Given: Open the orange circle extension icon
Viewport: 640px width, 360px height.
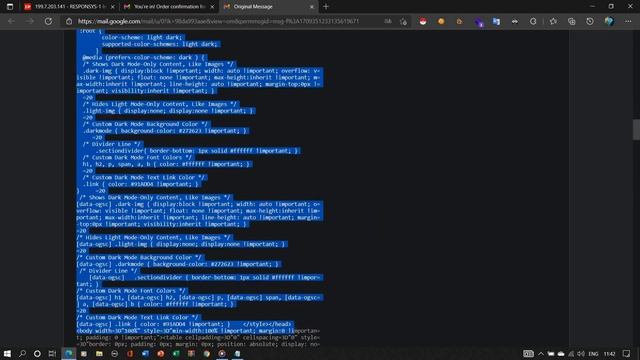Looking at the screenshot, I should coord(441,21).
